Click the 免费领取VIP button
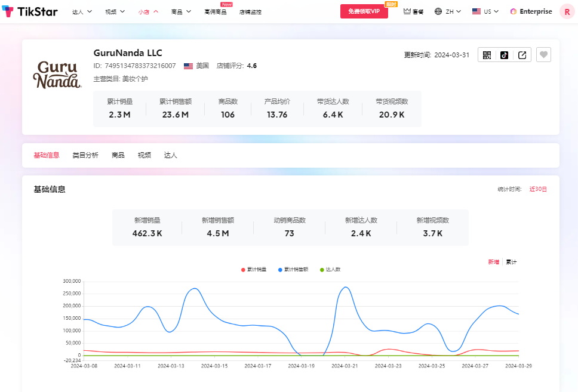The height and width of the screenshot is (392, 578). [364, 11]
